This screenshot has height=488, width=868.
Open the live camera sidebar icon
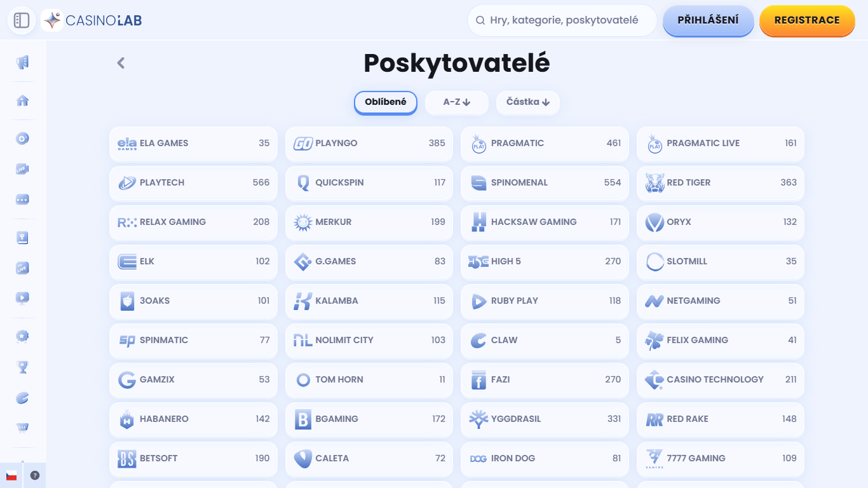pos(22,169)
